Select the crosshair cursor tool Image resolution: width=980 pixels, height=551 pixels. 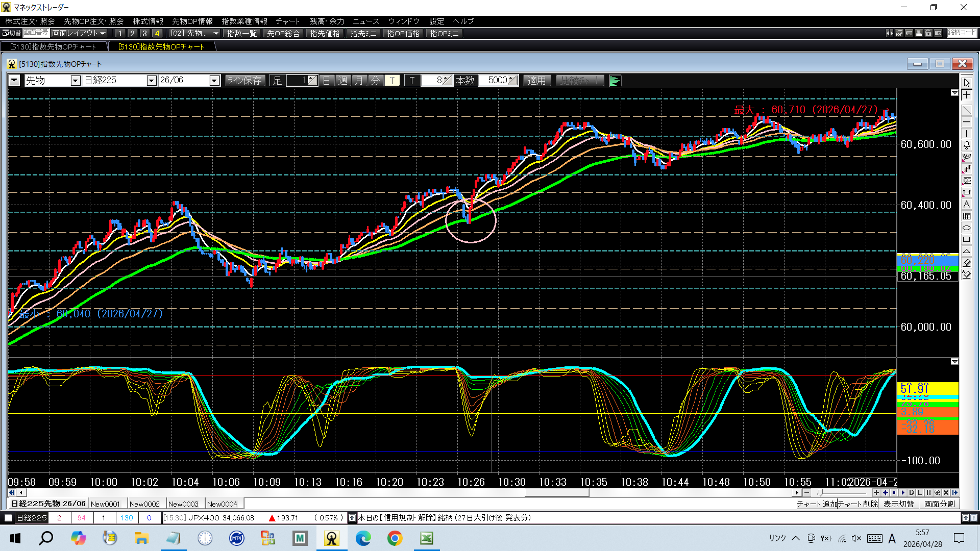[x=967, y=95]
